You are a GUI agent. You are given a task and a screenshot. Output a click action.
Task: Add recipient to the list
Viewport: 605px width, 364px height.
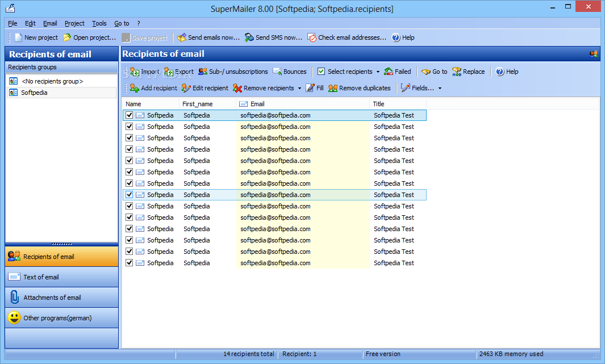pyautogui.click(x=153, y=88)
